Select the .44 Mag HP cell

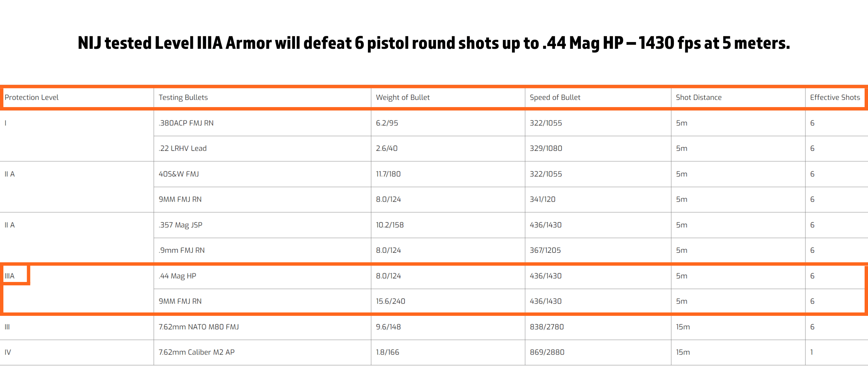coord(177,276)
